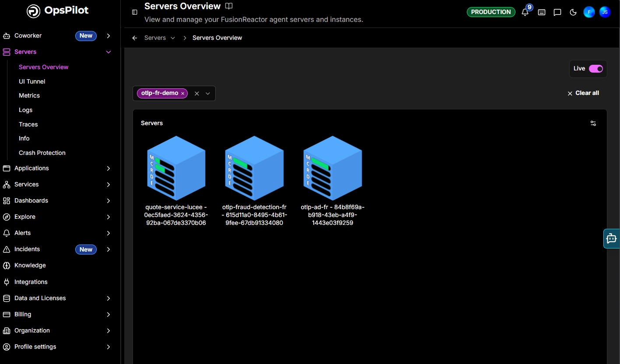Expand the Organization menu
The width and height of the screenshot is (620, 364).
[109, 331]
